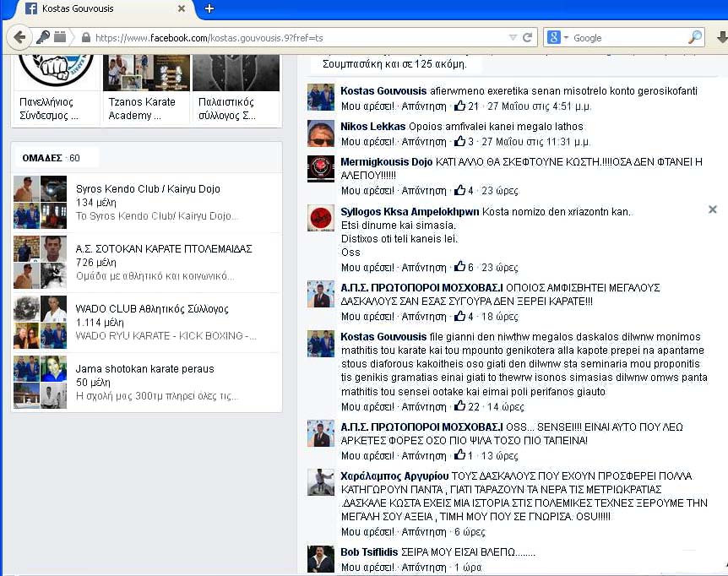Screen dimensions: 728x576
Task: Click the search magnifier icon in Google box
Action: (x=694, y=38)
